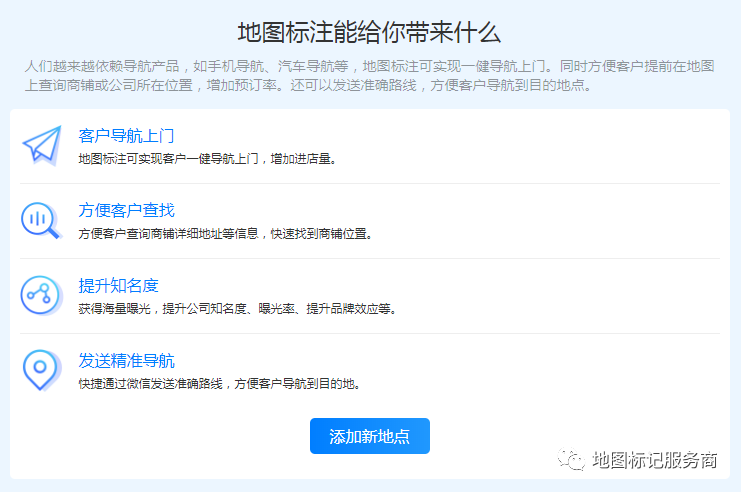
Task: Click the description under 方便客户查找
Action: click(225, 233)
